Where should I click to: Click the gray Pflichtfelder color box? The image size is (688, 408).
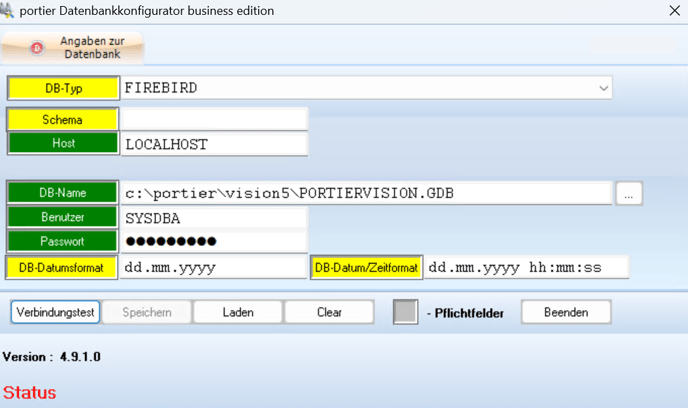(405, 312)
